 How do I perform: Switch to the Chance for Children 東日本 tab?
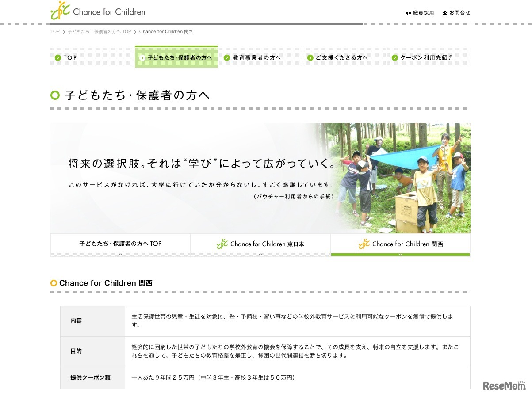[x=260, y=244]
